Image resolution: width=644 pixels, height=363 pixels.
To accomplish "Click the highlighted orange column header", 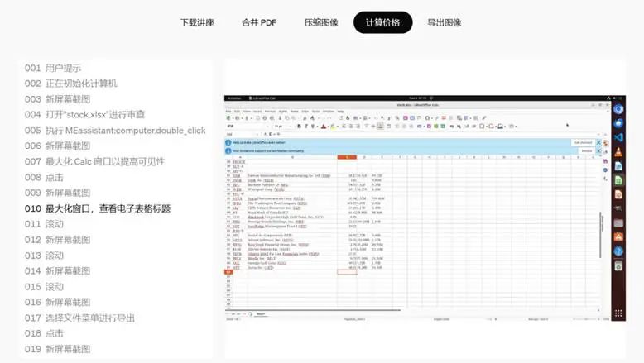I will (347, 157).
